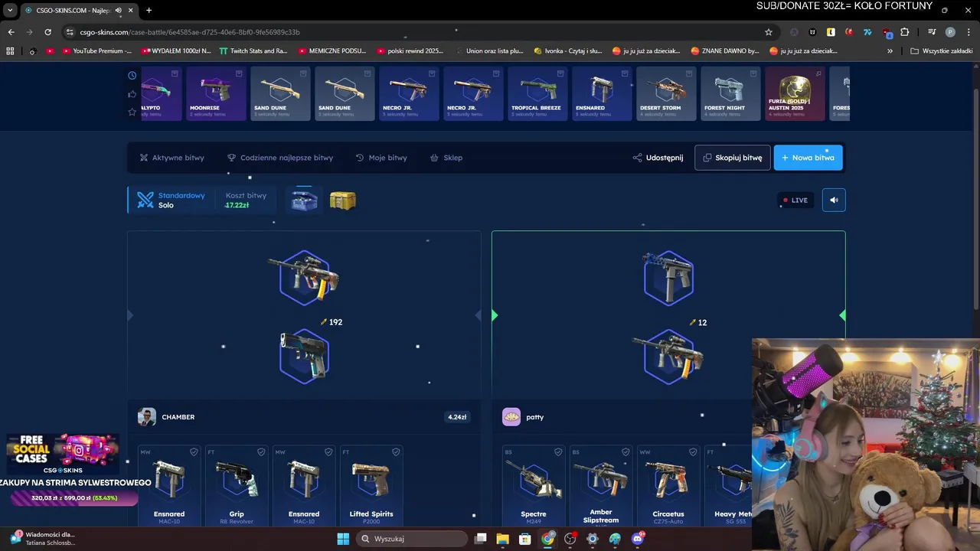
Task: Click shield icon on Lifted Spirits card
Action: pos(396,452)
